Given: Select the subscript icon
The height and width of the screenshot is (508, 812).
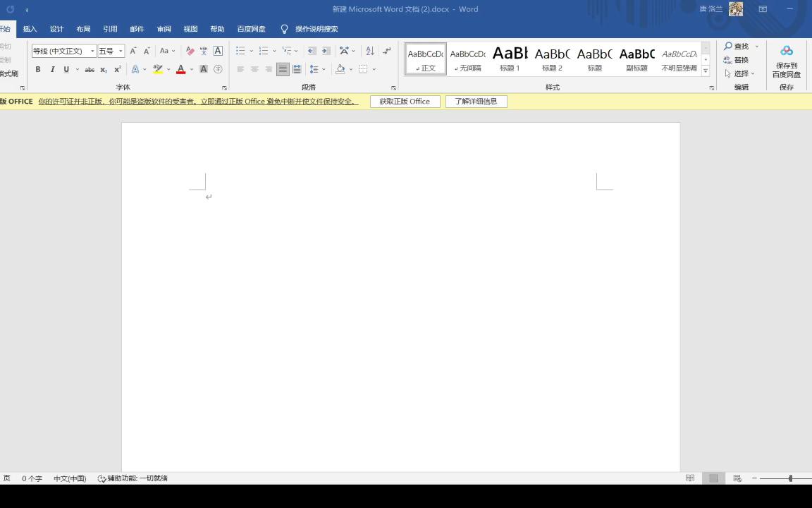Looking at the screenshot, I should 104,68.
